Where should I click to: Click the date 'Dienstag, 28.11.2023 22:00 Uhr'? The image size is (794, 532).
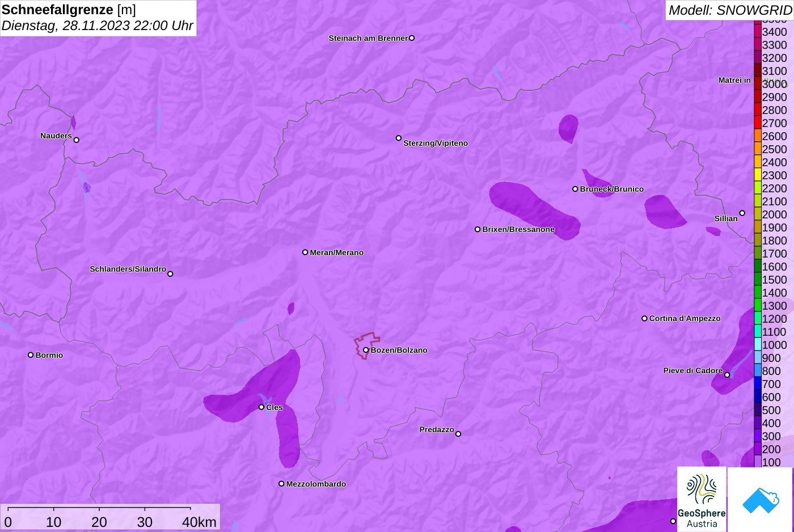[x=97, y=26]
